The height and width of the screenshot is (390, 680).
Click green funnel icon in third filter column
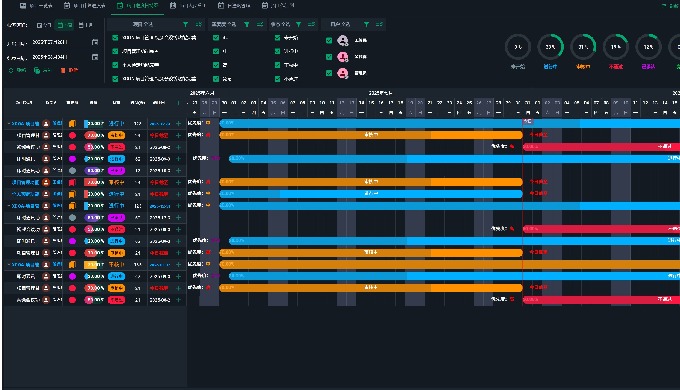tap(298, 25)
